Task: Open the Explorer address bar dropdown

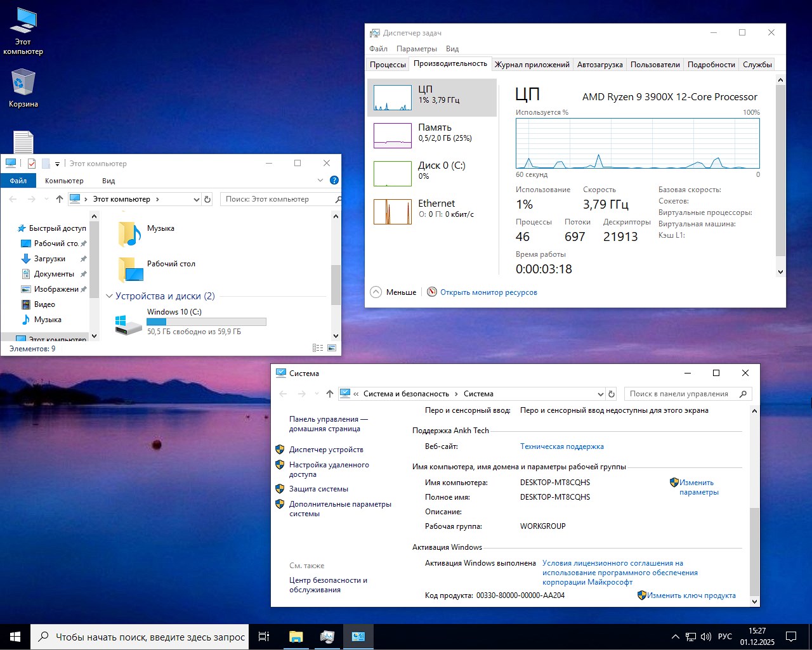Action: pyautogui.click(x=196, y=198)
